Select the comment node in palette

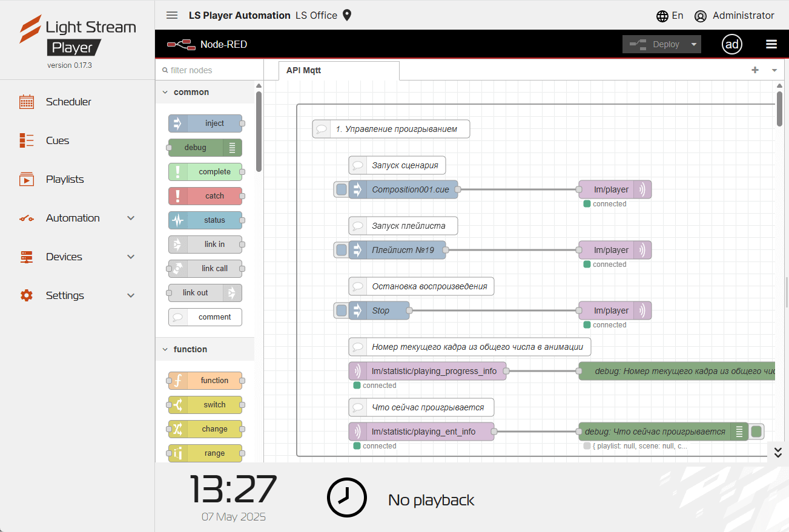coord(205,317)
